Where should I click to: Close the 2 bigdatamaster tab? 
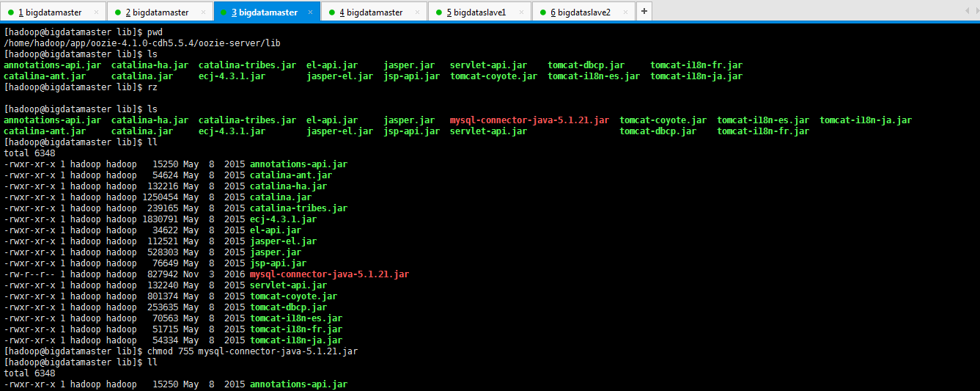click(204, 12)
